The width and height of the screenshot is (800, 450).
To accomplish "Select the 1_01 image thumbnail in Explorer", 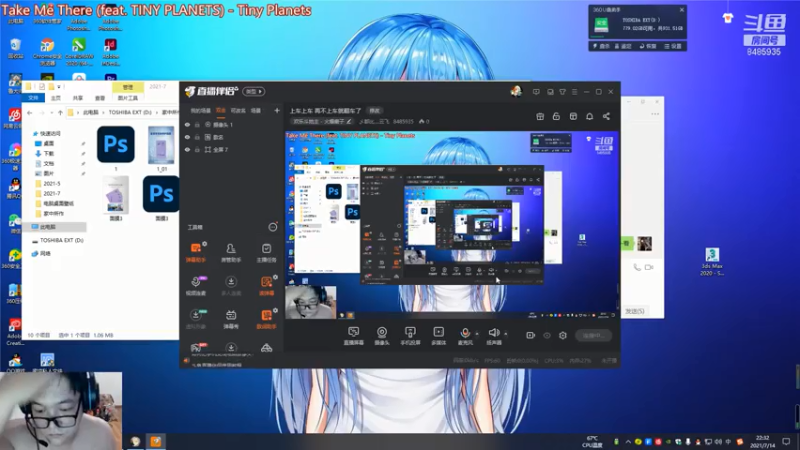I will click(161, 148).
